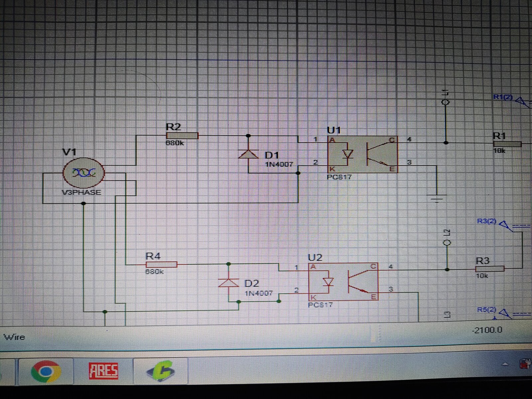Show hidden system tray icons
Screen dimensions: 532x399
pyautogui.click(x=505, y=364)
